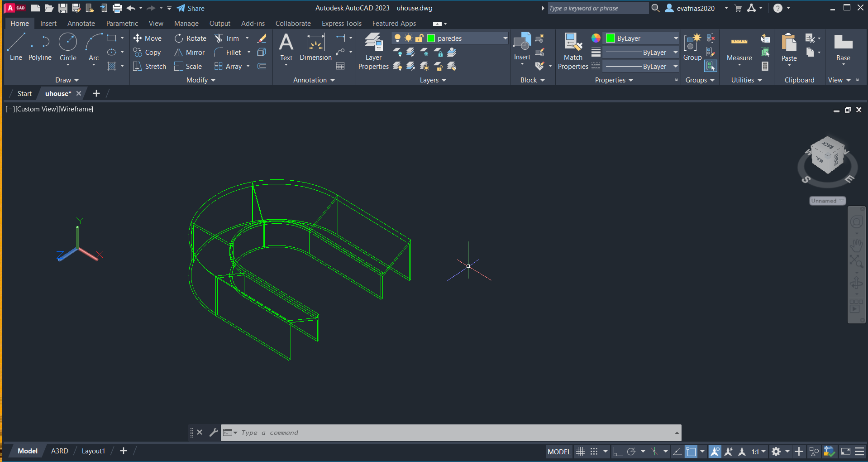
Task: Click the command line input field
Action: [x=453, y=433]
